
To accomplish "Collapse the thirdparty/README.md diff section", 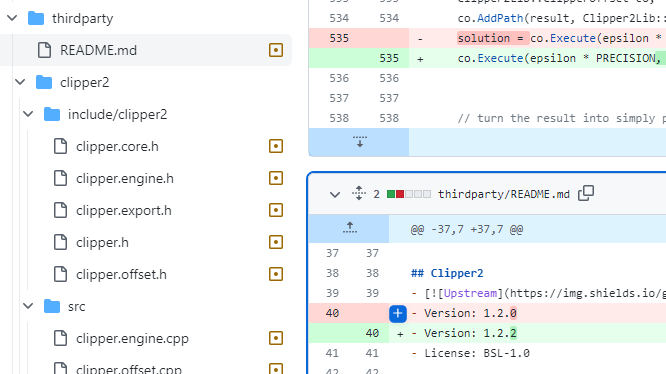I will click(335, 194).
